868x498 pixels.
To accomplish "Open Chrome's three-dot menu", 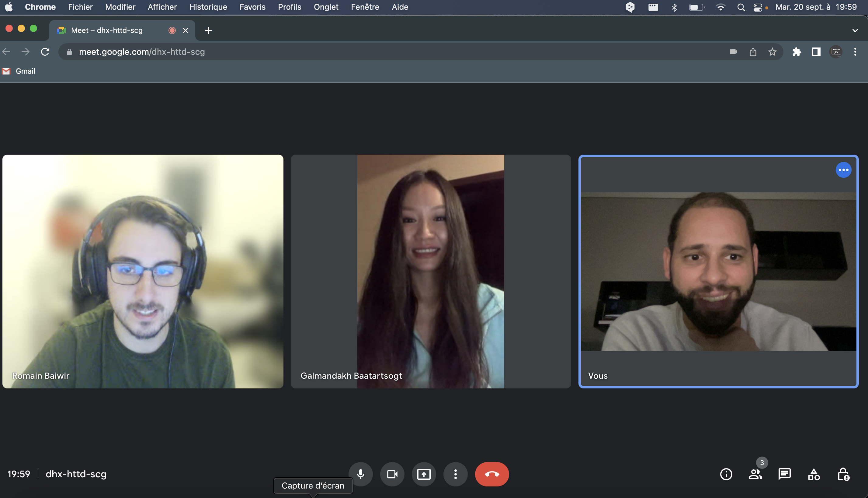I will (x=855, y=52).
